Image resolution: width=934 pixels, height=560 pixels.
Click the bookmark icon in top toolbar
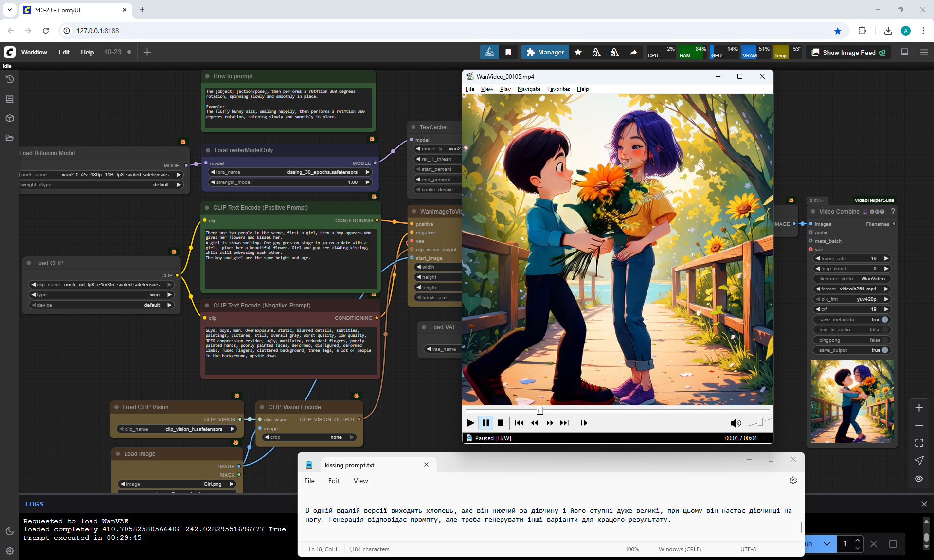click(x=508, y=53)
